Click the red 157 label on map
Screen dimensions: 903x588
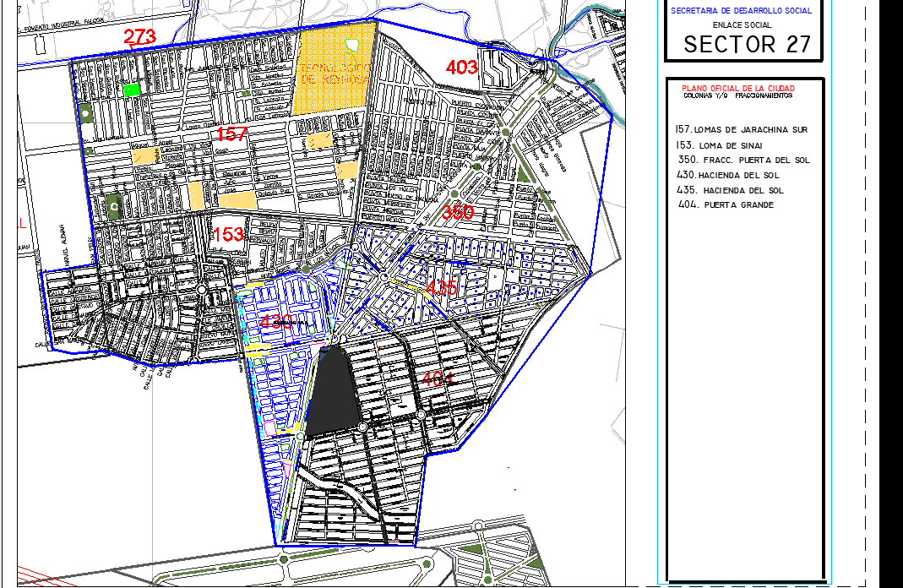(232, 133)
